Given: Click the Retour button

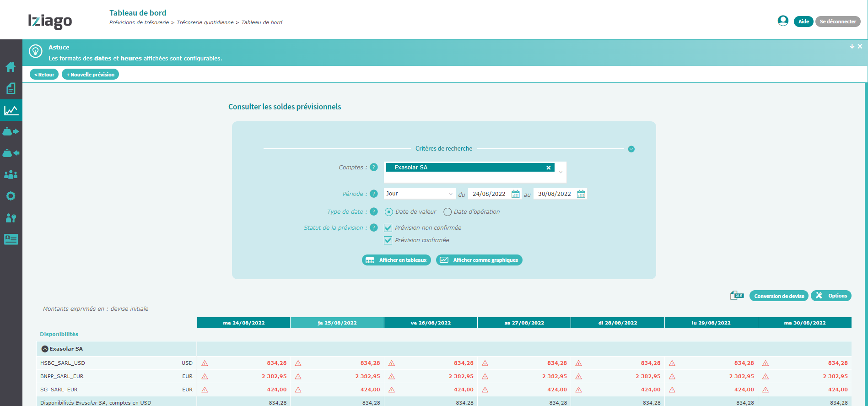Looking at the screenshot, I should (44, 74).
